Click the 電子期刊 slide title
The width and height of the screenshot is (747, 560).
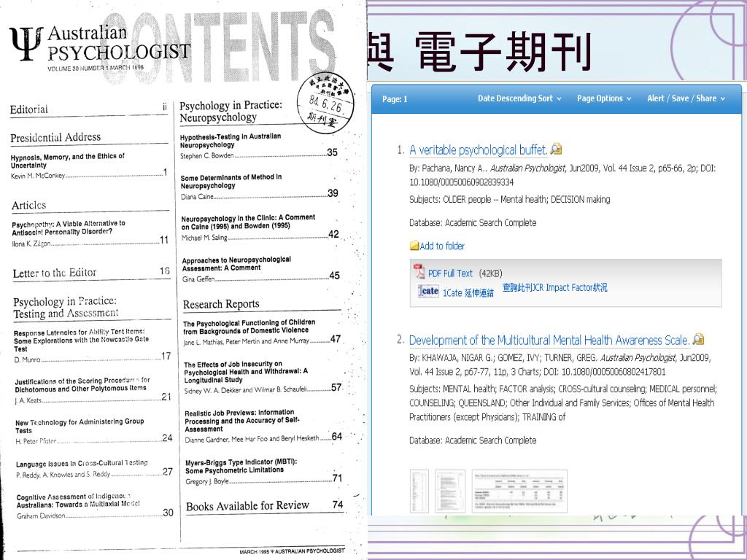pos(503,52)
